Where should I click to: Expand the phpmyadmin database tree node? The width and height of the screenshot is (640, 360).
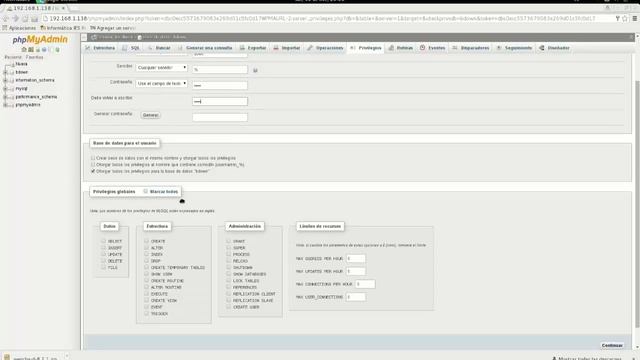click(5, 105)
